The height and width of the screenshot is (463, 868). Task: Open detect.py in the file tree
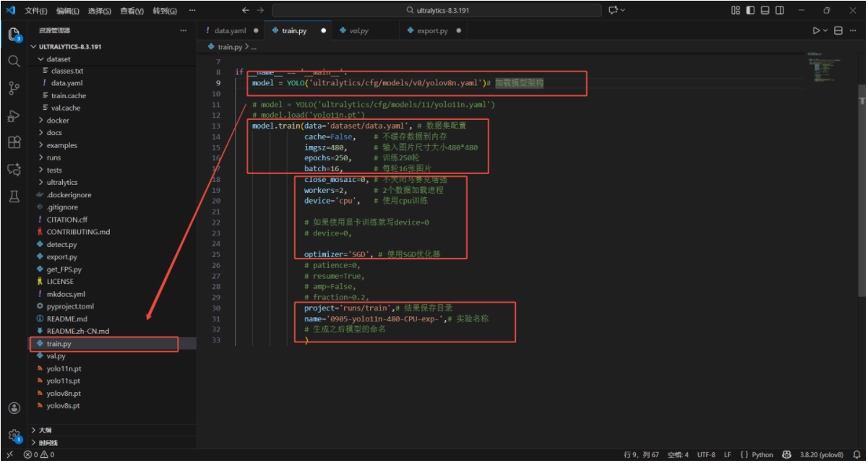112,244
